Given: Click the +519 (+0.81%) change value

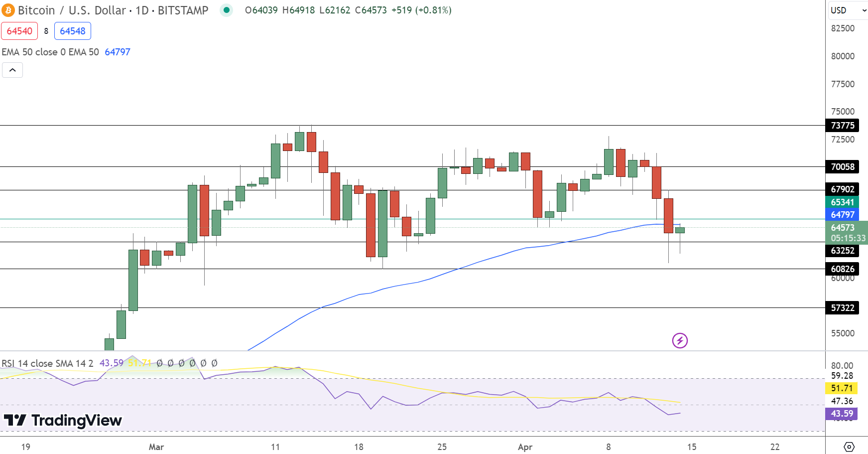Looking at the screenshot, I should [421, 10].
